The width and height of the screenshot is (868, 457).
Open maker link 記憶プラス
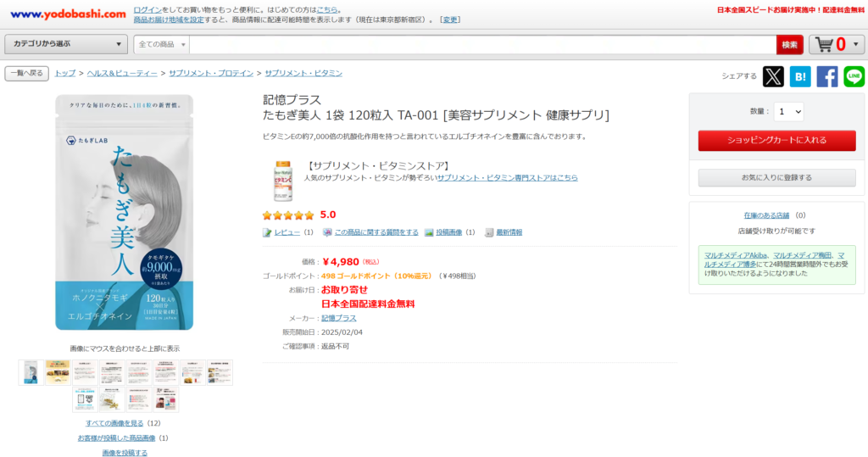(339, 319)
